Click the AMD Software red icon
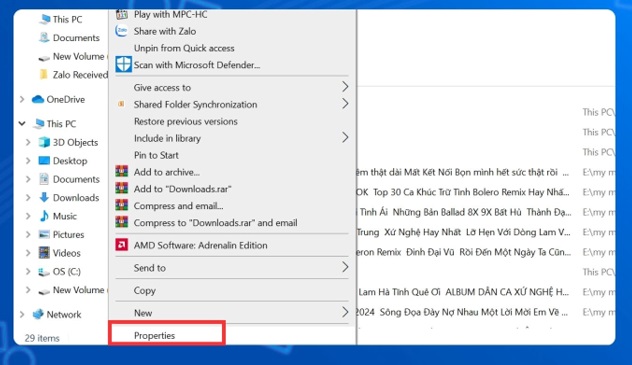Screen dimensions: 632x365 (122, 245)
